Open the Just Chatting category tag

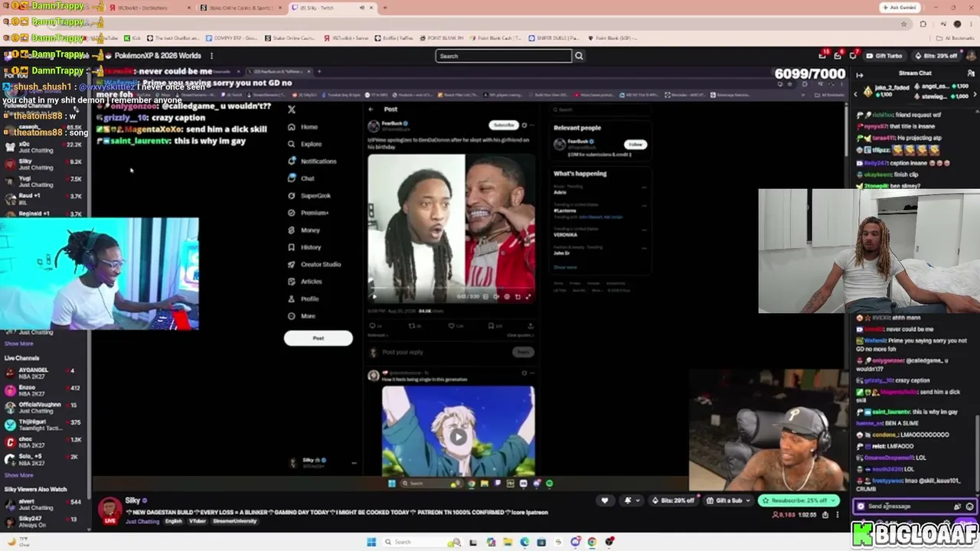pyautogui.click(x=142, y=521)
